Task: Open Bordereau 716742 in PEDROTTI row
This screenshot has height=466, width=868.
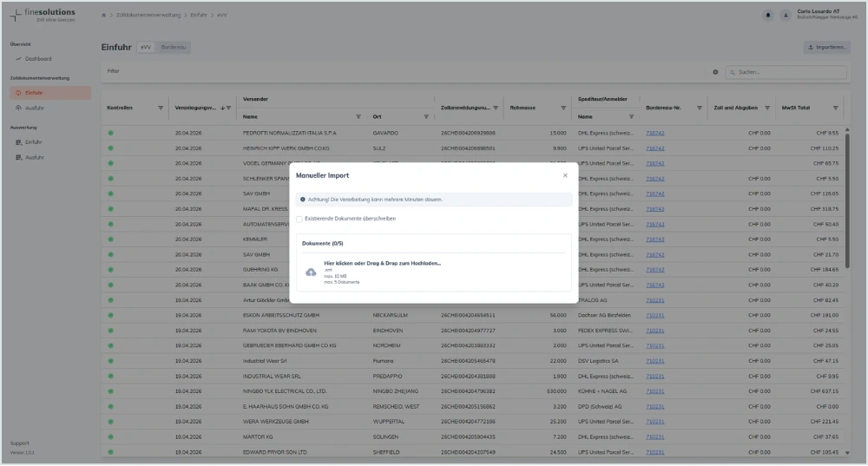Action: point(654,134)
